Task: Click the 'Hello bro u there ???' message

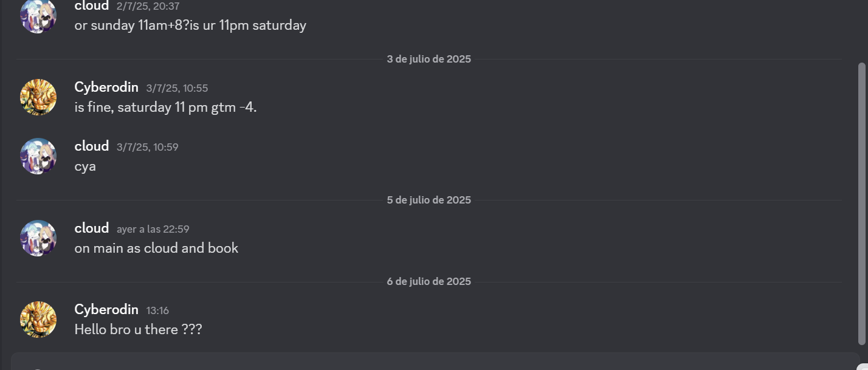Action: click(x=138, y=329)
